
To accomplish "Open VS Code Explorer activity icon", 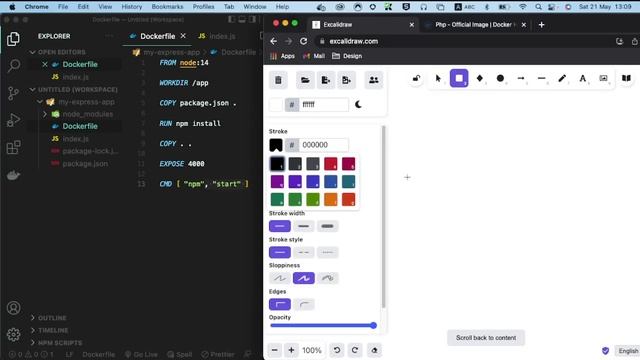I will point(13,39).
